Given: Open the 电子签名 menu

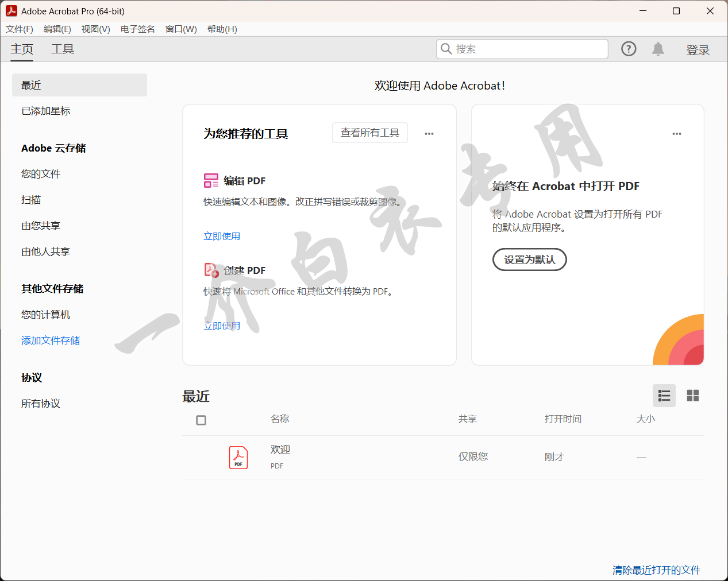Looking at the screenshot, I should (138, 29).
